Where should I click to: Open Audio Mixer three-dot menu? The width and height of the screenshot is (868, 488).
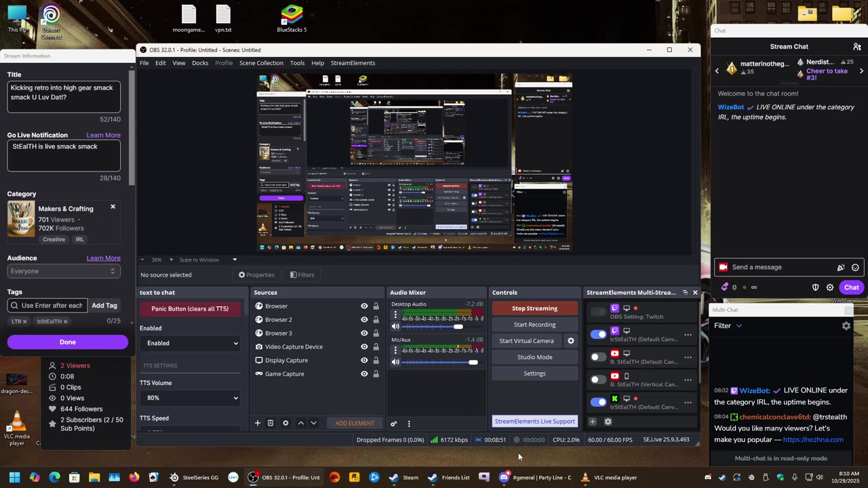pos(409,424)
